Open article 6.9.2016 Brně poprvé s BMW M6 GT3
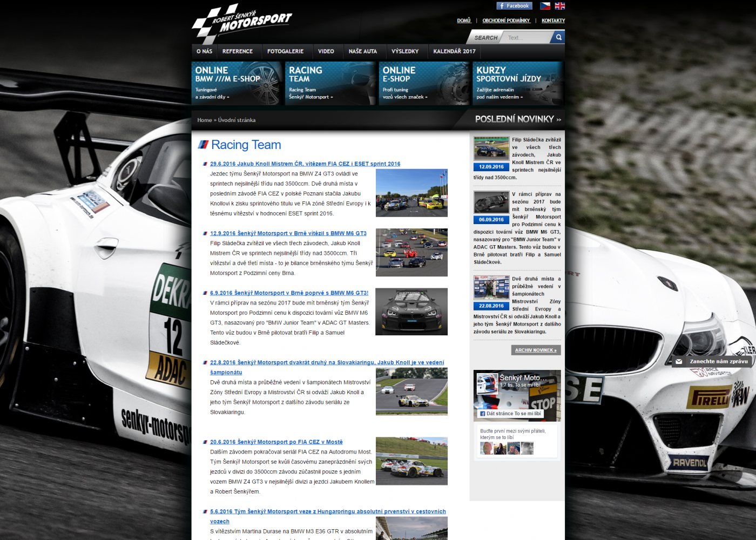Viewport: 756px width, 540px height. click(x=289, y=293)
